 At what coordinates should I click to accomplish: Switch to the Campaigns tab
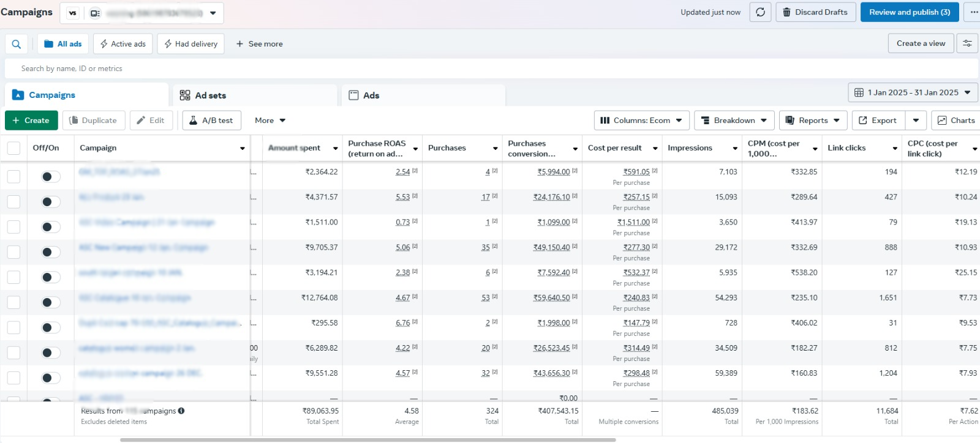[86, 95]
